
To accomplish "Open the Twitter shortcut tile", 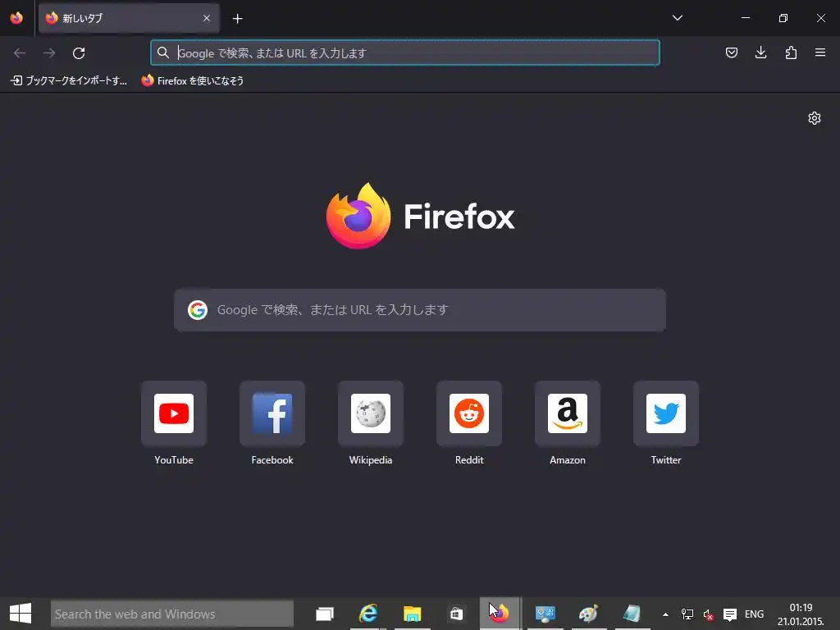I will tap(666, 413).
